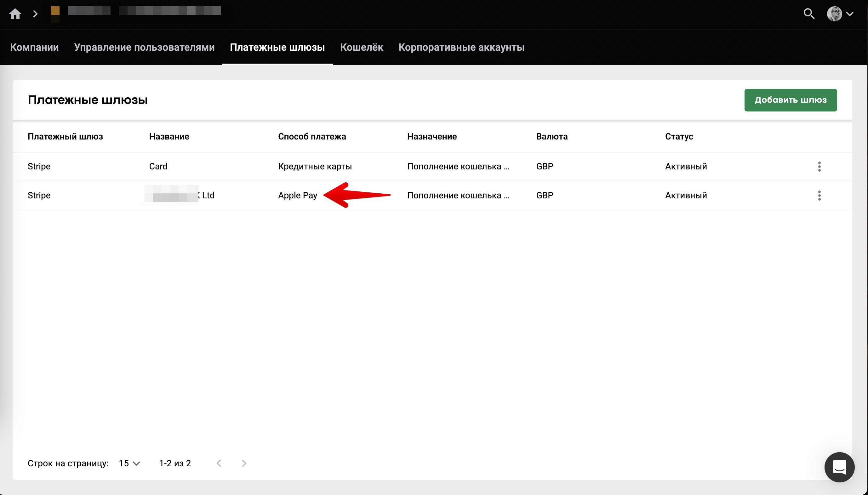868x495 pixels.
Task: Click the home icon in breadcrumb
Action: (15, 14)
